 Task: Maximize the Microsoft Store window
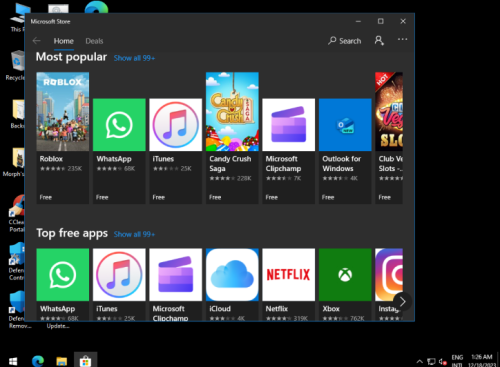point(381,21)
